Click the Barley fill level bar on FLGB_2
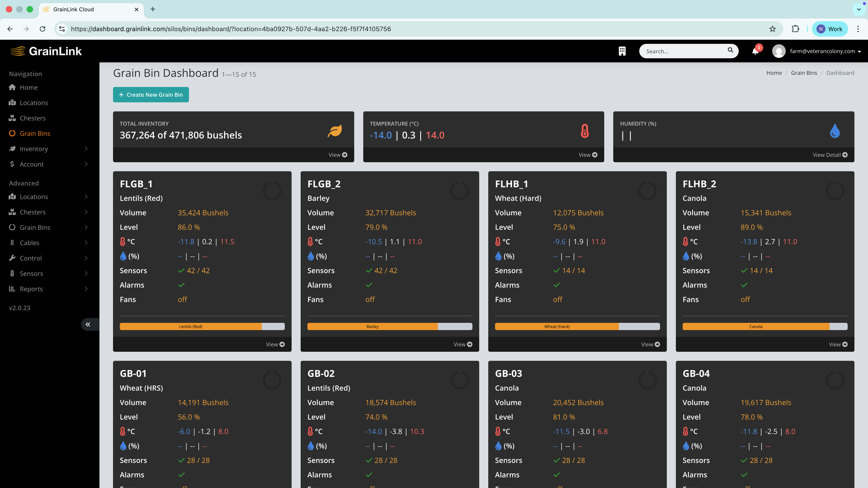The width and height of the screenshot is (868, 488). (x=372, y=326)
